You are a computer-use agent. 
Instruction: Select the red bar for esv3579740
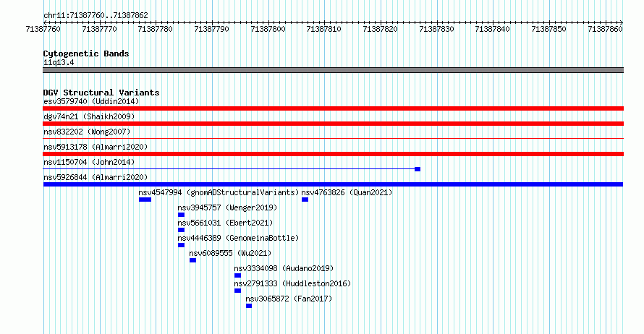point(333,108)
